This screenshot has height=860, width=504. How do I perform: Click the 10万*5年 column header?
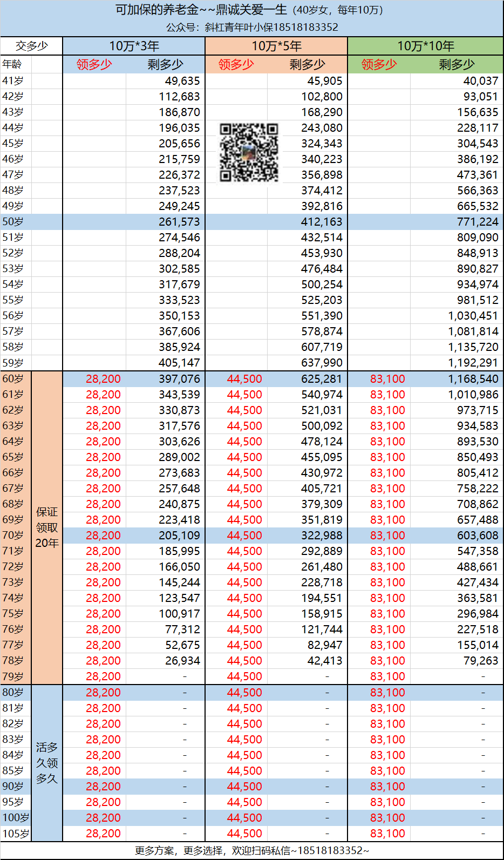click(x=276, y=46)
